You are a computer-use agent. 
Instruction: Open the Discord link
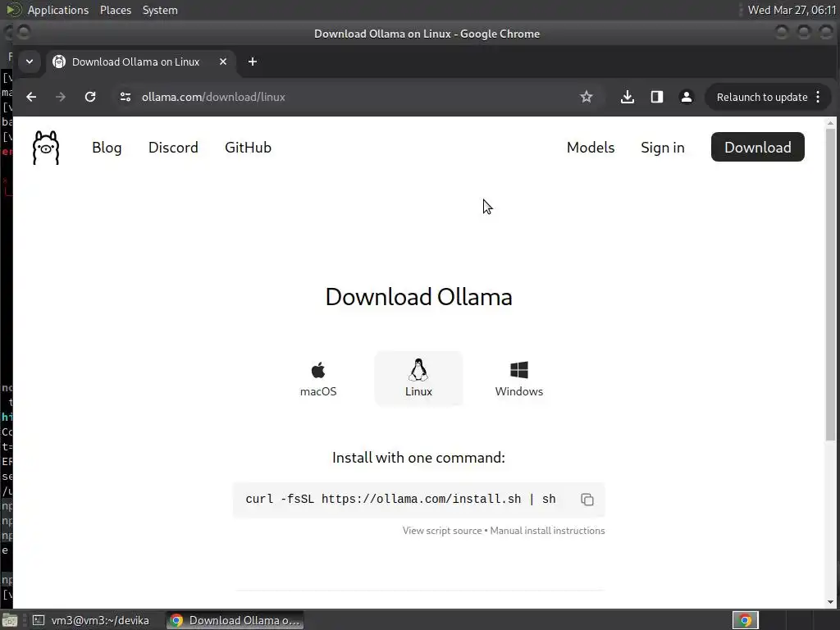point(173,148)
